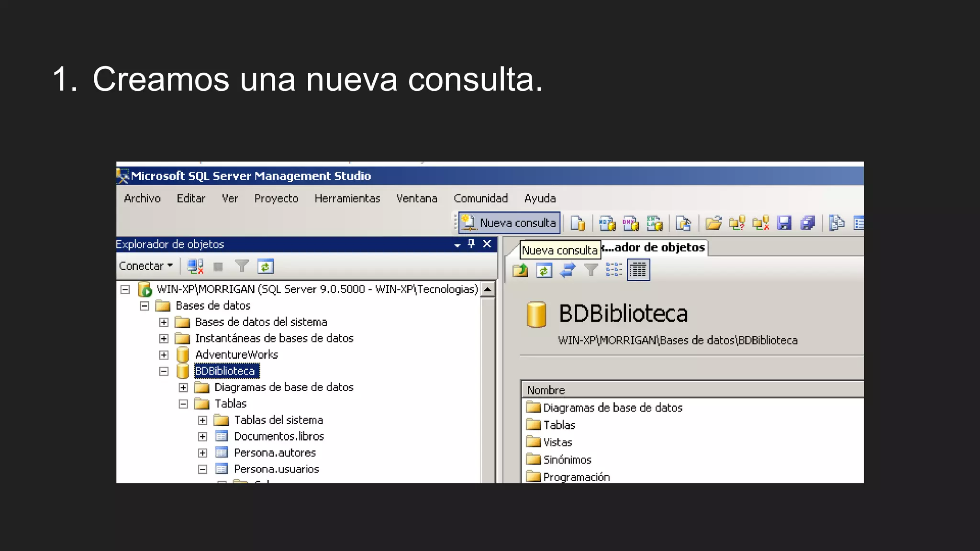Open the Archivo menu
Screen dimensions: 980x551
pyautogui.click(x=142, y=198)
